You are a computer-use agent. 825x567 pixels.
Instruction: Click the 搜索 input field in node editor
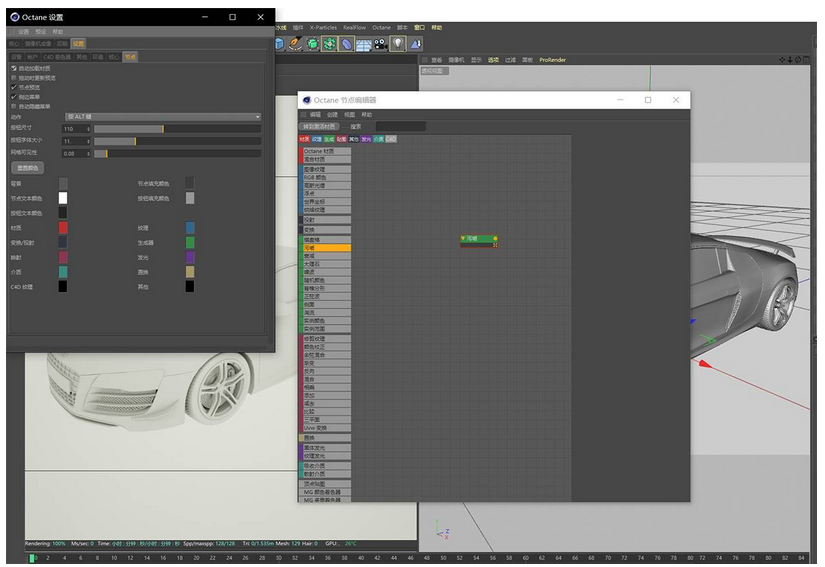[x=401, y=127]
